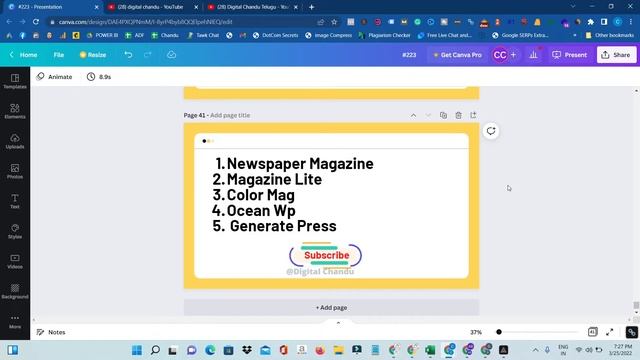
Task: Set page duration 8.9s
Action: pos(99,77)
